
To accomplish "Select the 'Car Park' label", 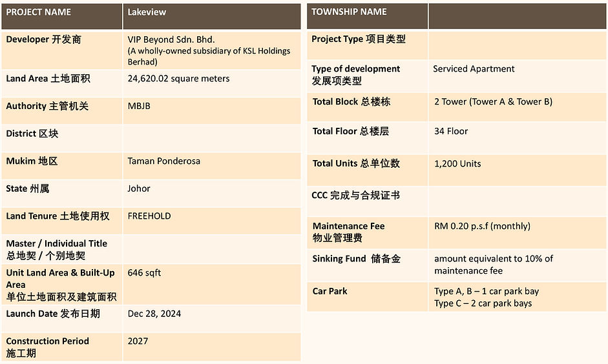I will click(330, 291).
